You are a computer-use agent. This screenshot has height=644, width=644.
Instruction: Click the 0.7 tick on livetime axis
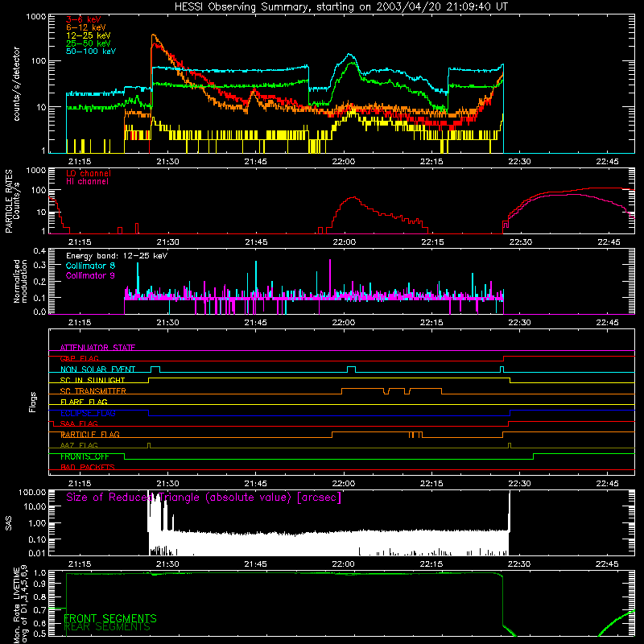tap(39, 610)
